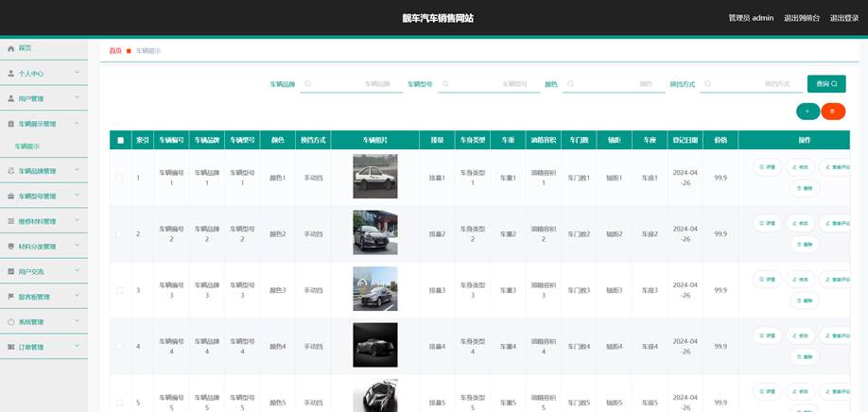Click the orange batch delete button

(833, 112)
